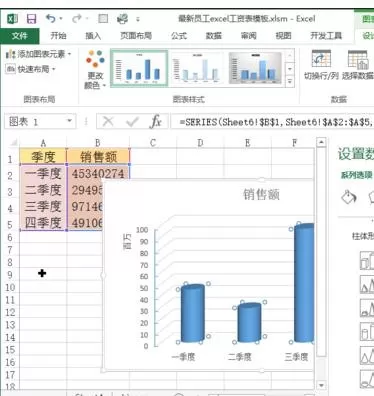Screen dimensions: 374x396
Task: Select column D header
Action: 200,143
